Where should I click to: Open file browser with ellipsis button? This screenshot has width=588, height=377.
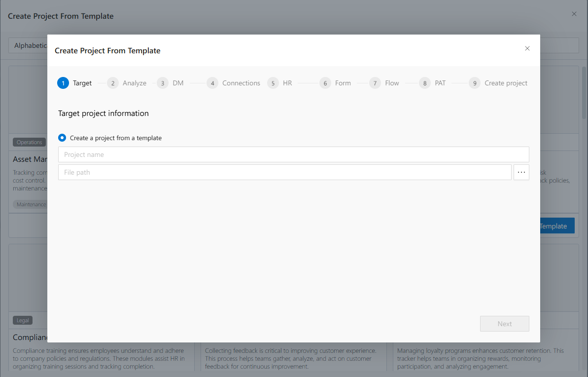tap(521, 172)
